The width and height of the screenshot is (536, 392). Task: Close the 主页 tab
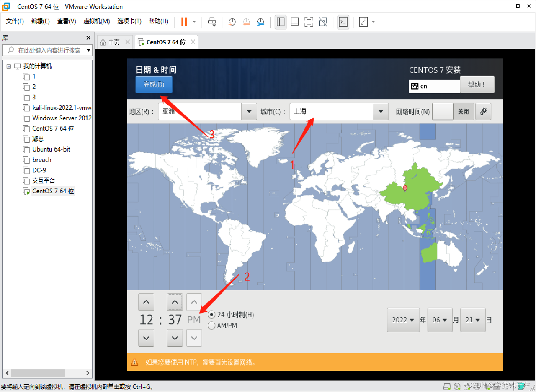[127, 42]
